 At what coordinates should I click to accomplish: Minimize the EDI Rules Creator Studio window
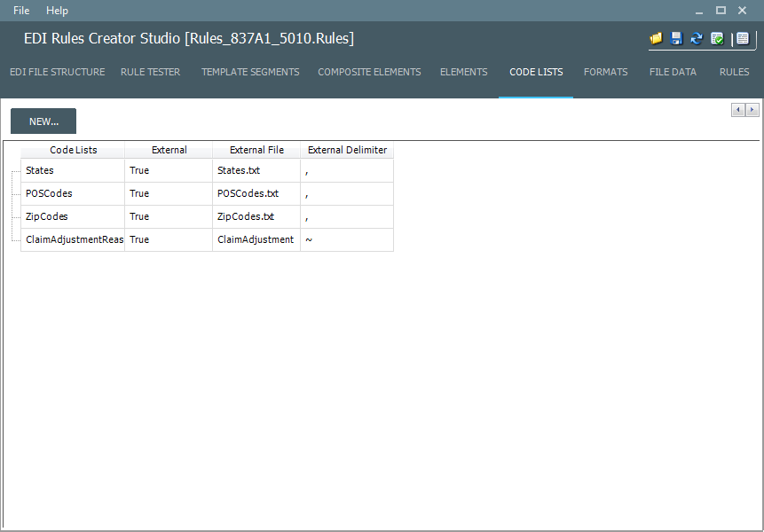coord(699,11)
